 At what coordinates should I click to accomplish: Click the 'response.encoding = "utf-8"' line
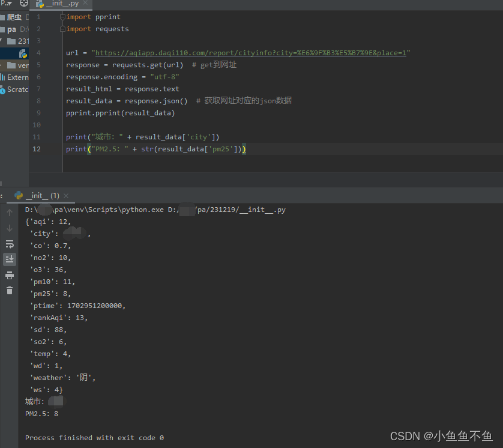point(122,77)
